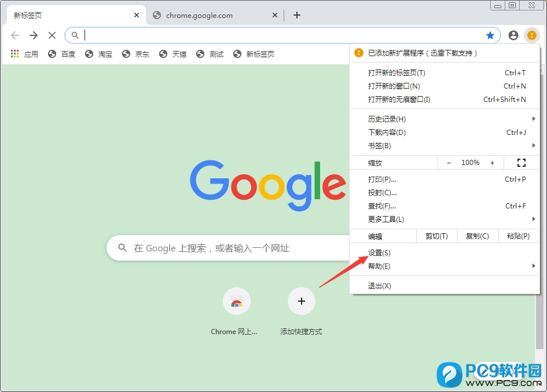Select 打开新的标签页(T) menu item

pyautogui.click(x=445, y=72)
